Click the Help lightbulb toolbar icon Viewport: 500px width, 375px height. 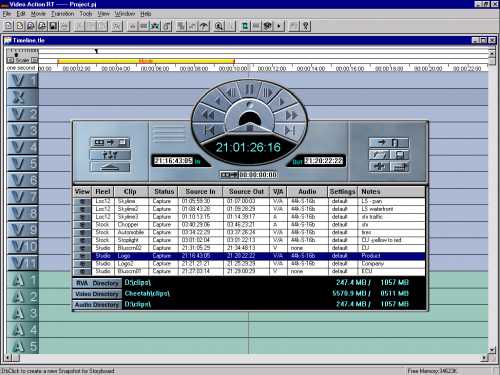point(306,26)
